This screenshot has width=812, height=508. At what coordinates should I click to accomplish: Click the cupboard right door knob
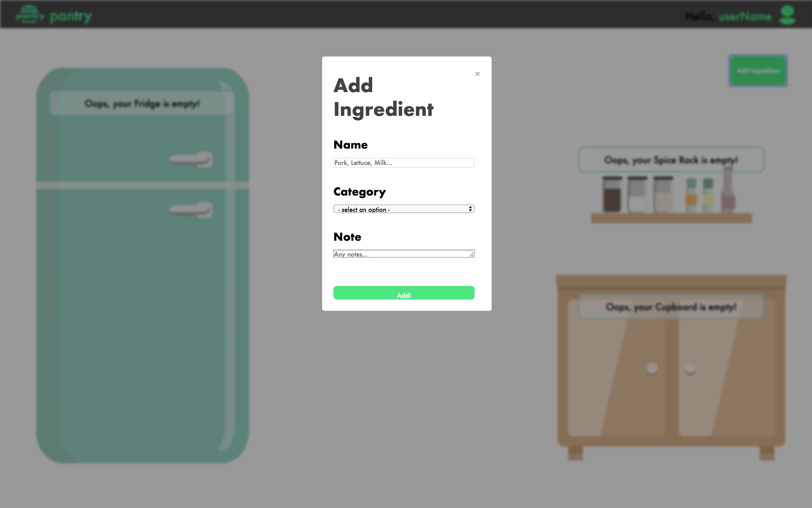[x=690, y=368]
